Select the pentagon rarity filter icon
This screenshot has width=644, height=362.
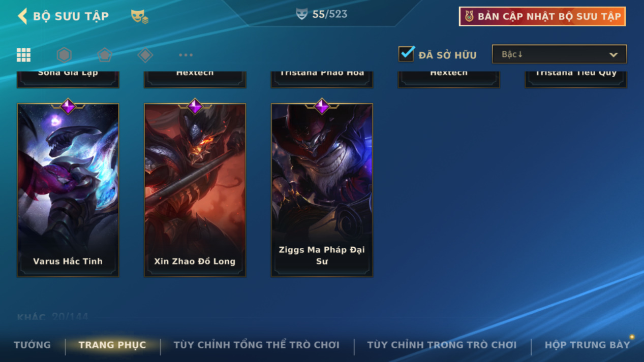(105, 55)
